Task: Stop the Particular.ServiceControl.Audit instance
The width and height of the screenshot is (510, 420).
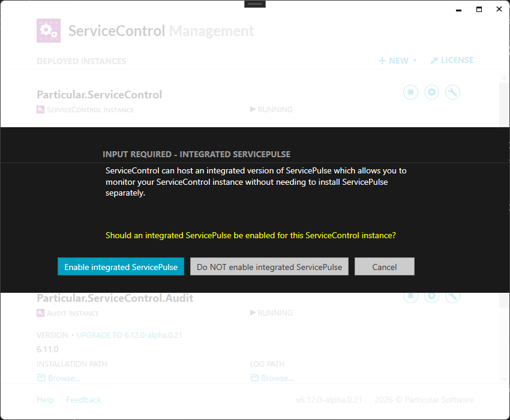Action: click(410, 295)
